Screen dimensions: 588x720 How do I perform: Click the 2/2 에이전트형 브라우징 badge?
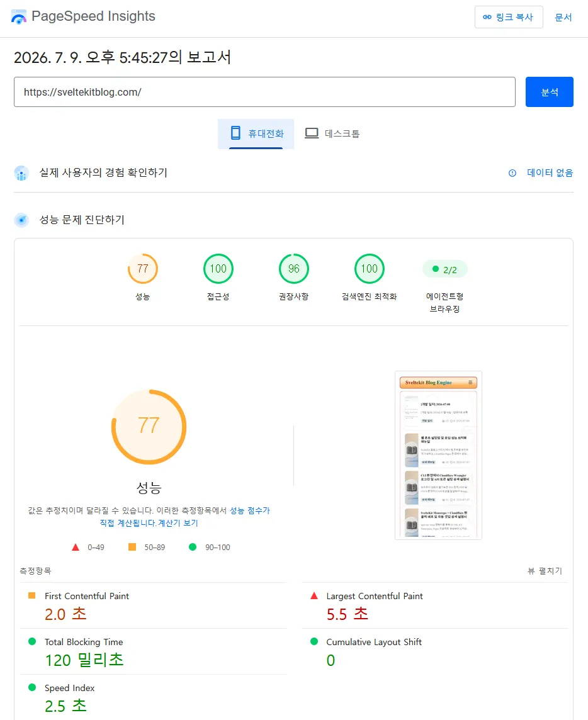pos(444,269)
